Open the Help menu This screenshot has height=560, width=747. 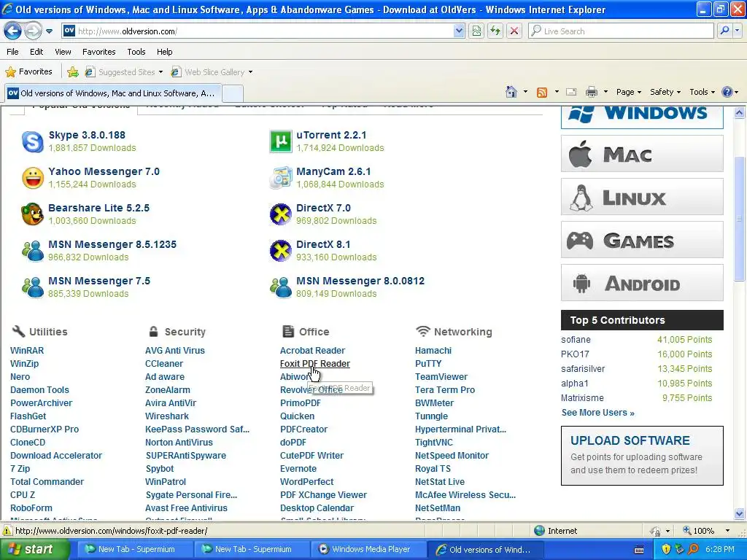[164, 52]
